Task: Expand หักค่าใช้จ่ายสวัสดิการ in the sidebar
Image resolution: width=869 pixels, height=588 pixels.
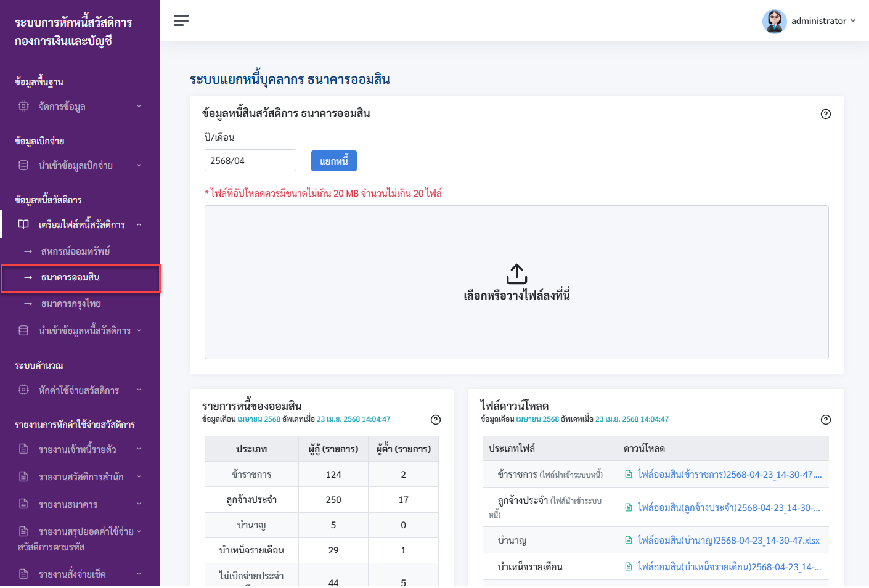Action: tap(80, 390)
